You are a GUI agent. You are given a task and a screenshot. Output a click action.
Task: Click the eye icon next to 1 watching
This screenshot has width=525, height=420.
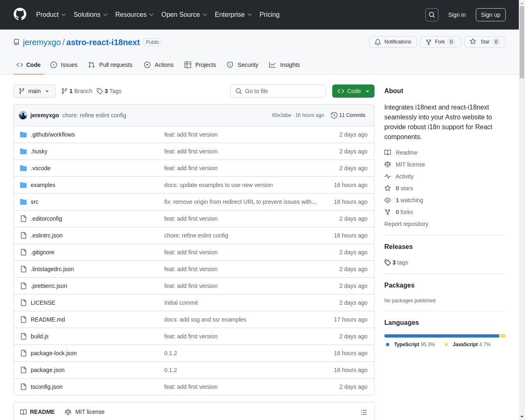(388, 200)
